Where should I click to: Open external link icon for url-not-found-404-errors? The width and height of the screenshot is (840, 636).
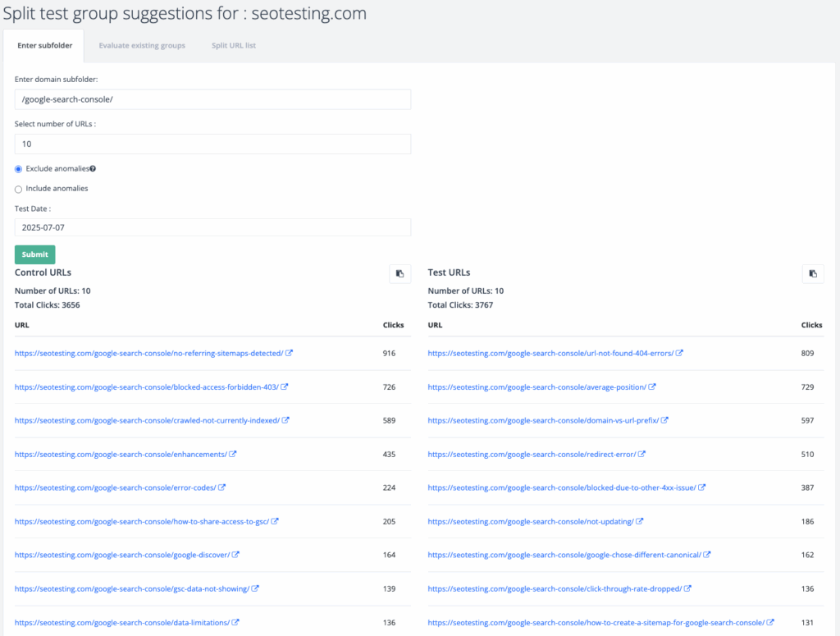tap(679, 353)
